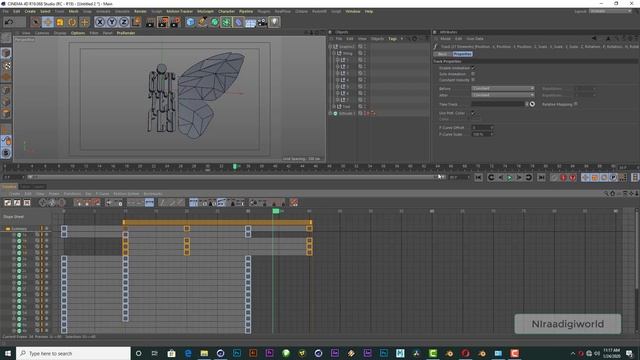Switch to Properties tab in Attributes

click(x=462, y=54)
